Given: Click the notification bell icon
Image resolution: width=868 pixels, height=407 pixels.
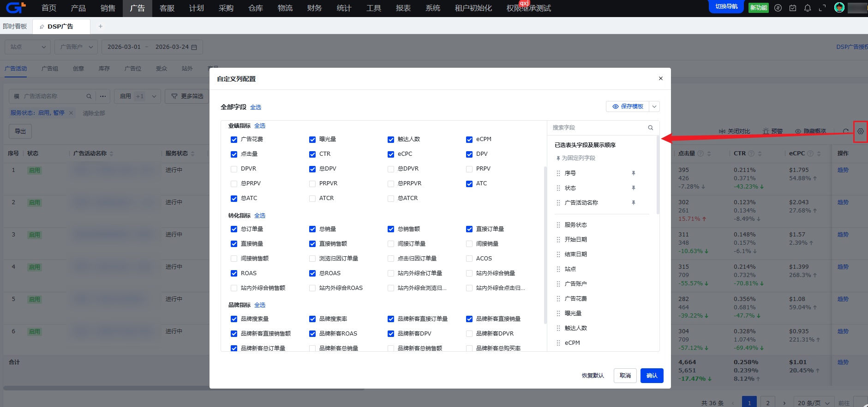Looking at the screenshot, I should click(808, 8).
